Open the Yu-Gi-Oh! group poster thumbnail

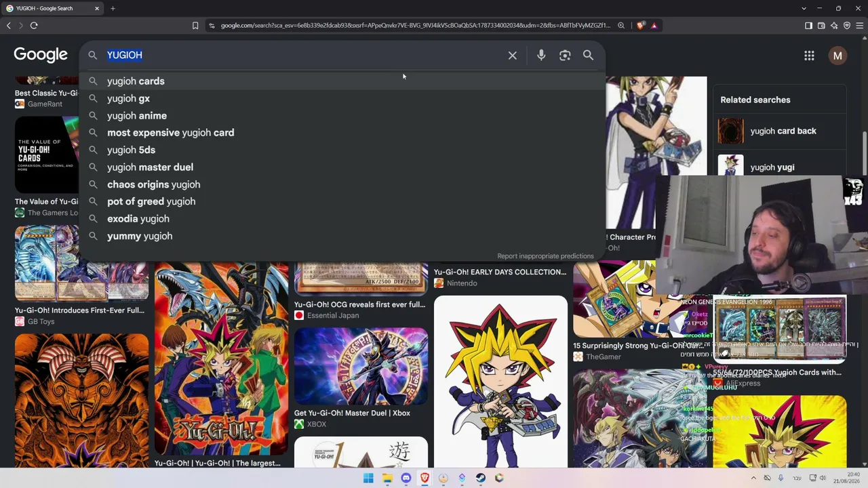click(221, 359)
